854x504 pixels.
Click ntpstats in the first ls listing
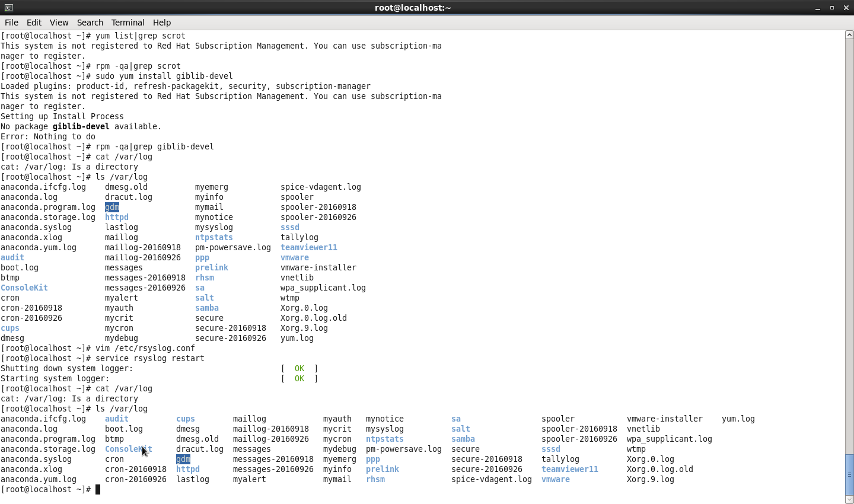214,237
